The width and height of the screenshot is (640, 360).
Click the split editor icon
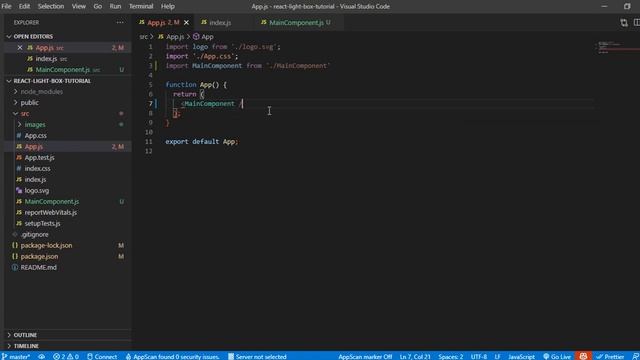636,22
